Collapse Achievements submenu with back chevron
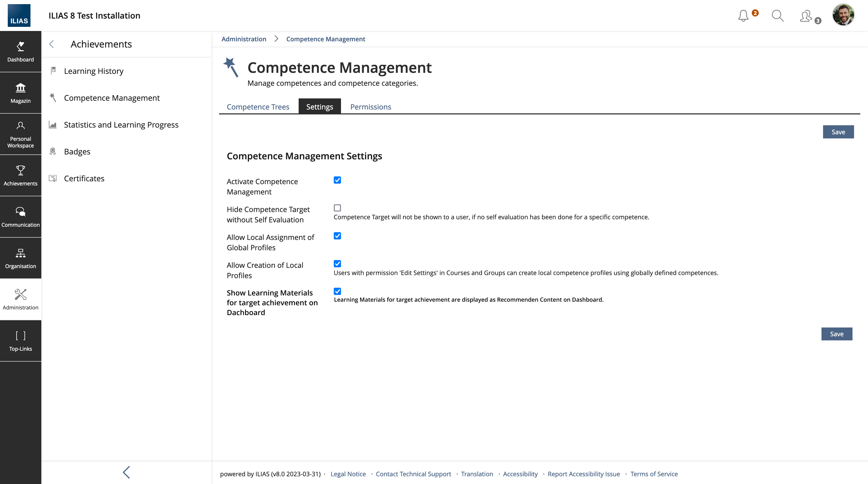 pyautogui.click(x=52, y=44)
